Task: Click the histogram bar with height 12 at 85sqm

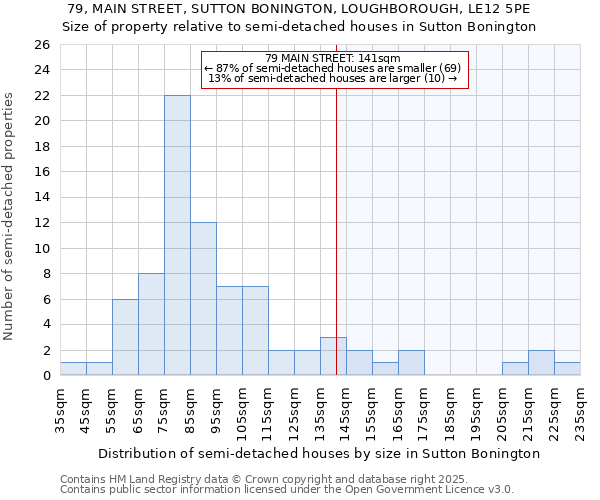Action: tap(204, 299)
